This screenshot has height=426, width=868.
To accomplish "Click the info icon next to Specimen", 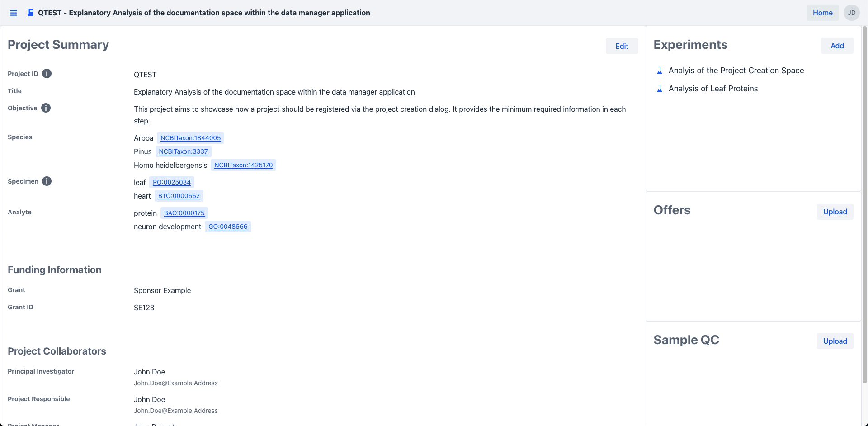I will 47,181.
